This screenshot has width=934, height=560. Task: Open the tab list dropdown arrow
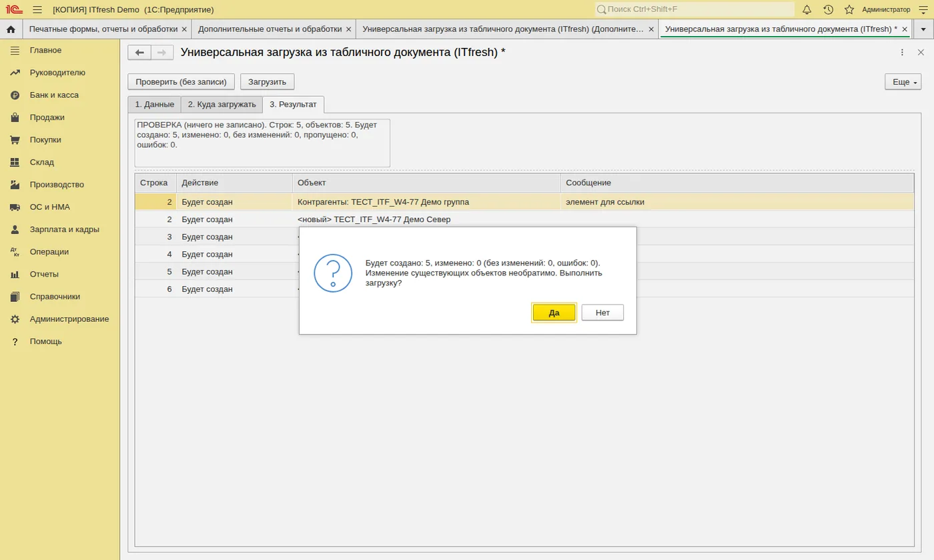click(923, 29)
